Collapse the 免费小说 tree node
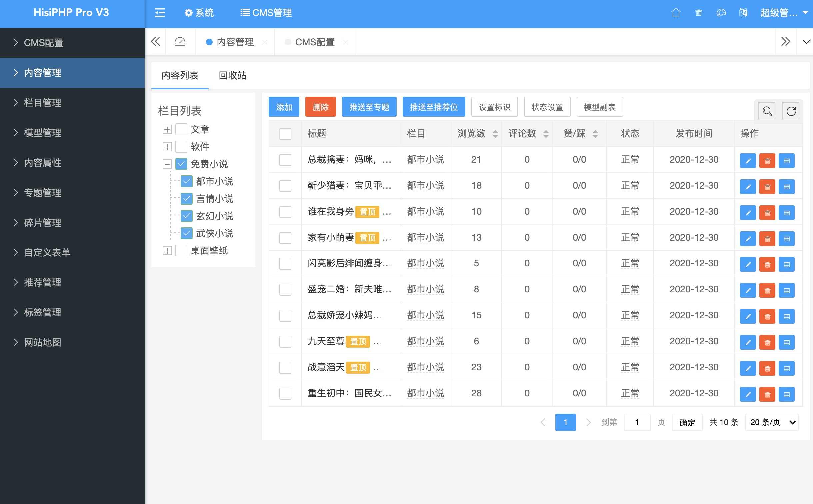 tap(167, 164)
